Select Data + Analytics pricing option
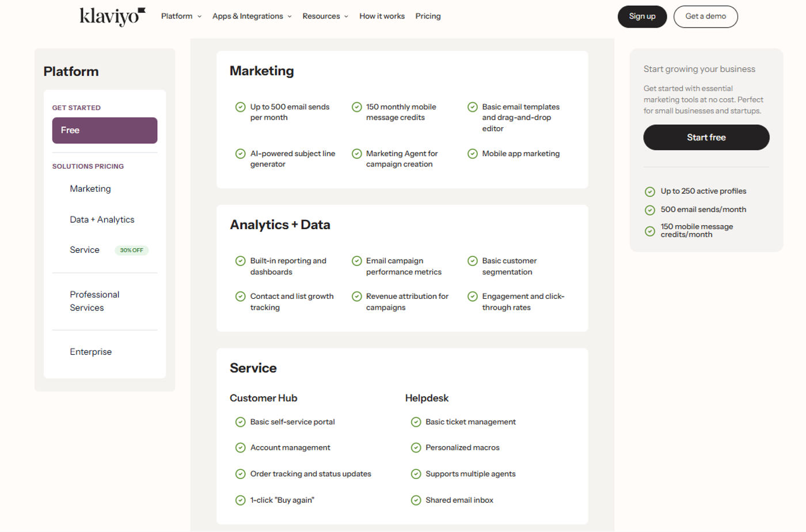806x532 pixels. (102, 220)
